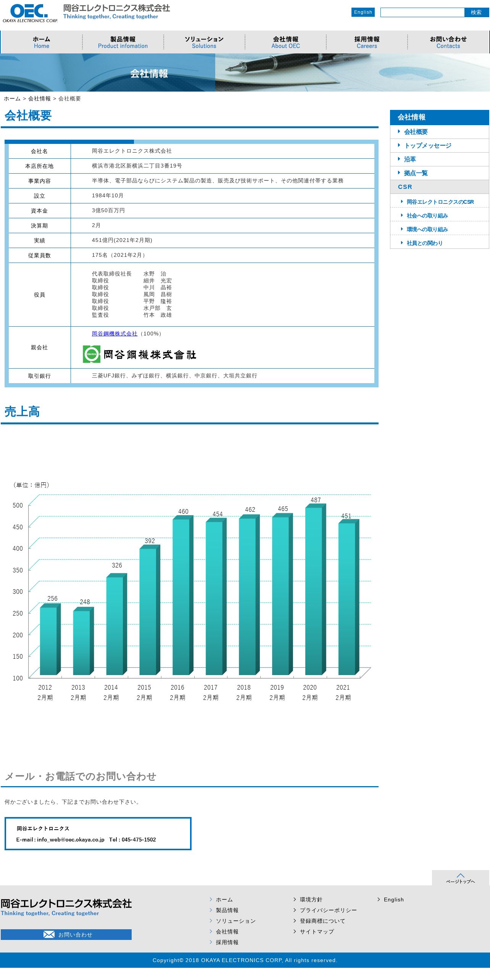This screenshot has height=980, width=490.
Task: Open footer ソリューション link
Action: point(236,921)
